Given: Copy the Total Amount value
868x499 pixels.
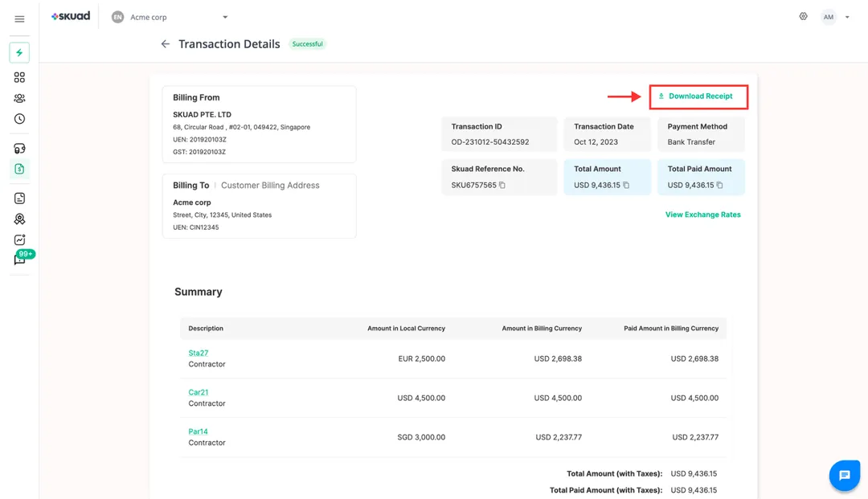Looking at the screenshot, I should 626,186.
